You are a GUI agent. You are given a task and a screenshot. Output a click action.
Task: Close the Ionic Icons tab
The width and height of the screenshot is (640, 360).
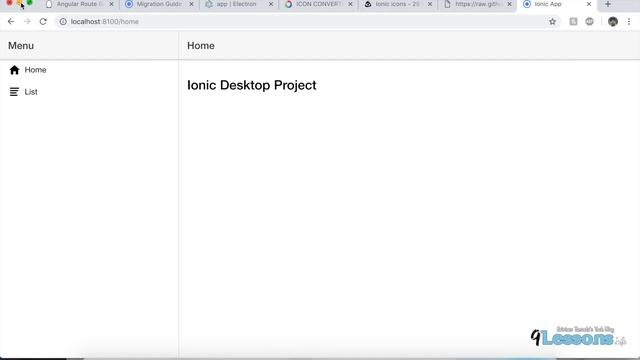tap(430, 4)
